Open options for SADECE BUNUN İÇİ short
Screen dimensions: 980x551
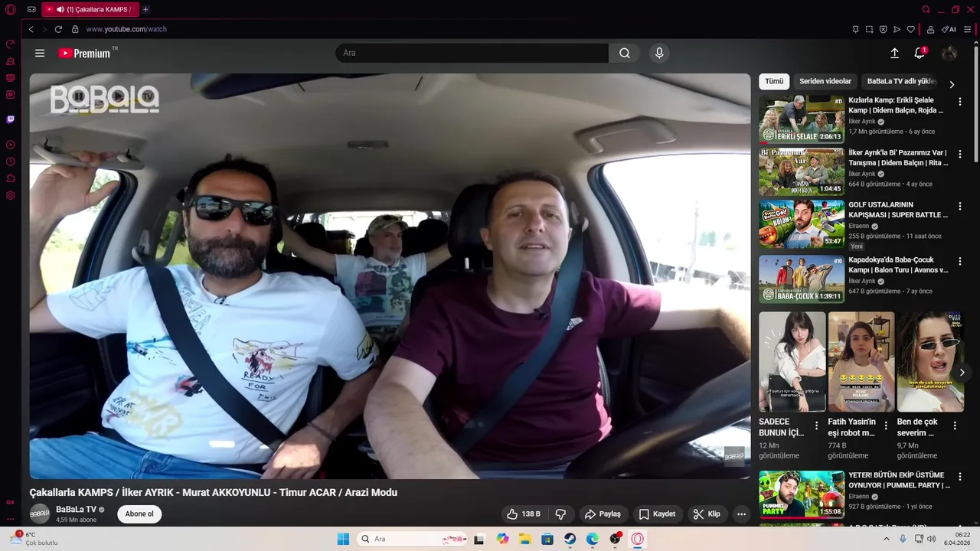[816, 425]
